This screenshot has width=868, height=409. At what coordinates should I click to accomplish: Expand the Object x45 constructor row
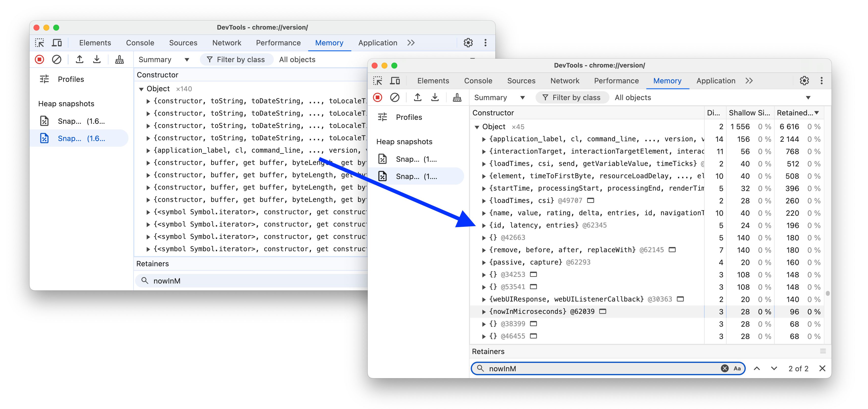(x=478, y=126)
